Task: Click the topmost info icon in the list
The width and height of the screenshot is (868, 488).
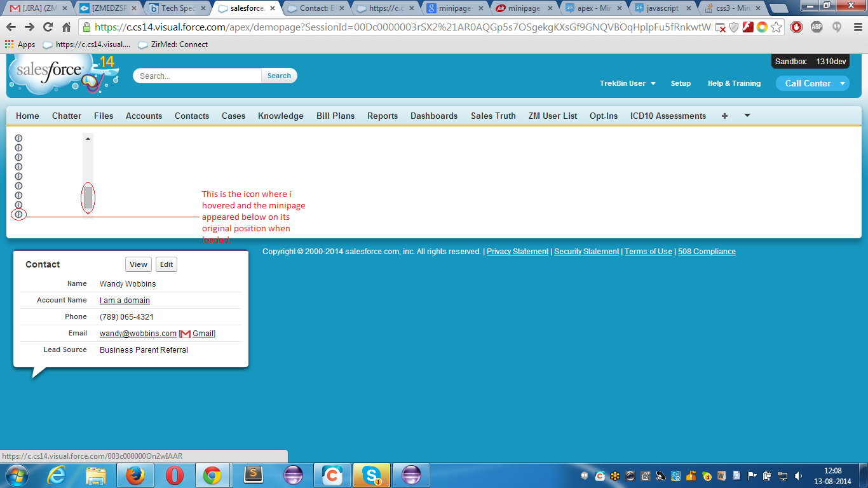Action: (x=18, y=138)
